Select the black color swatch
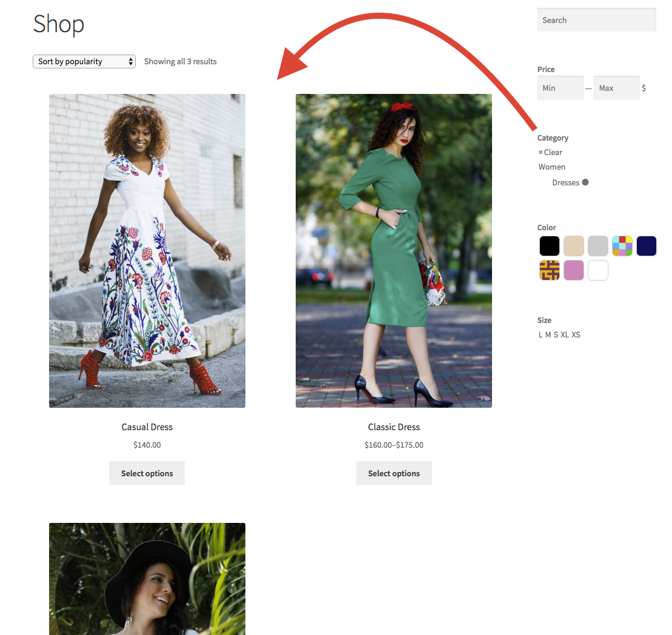Screen dimensions: 672x635 click(x=549, y=246)
